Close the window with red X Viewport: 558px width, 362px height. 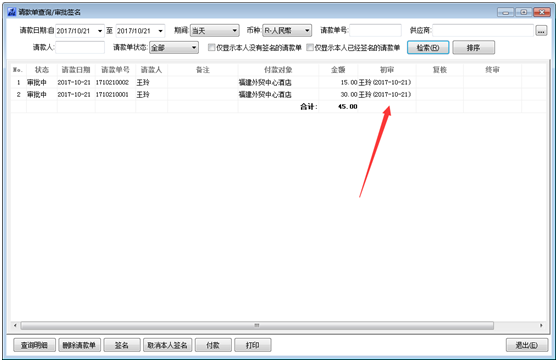point(542,12)
